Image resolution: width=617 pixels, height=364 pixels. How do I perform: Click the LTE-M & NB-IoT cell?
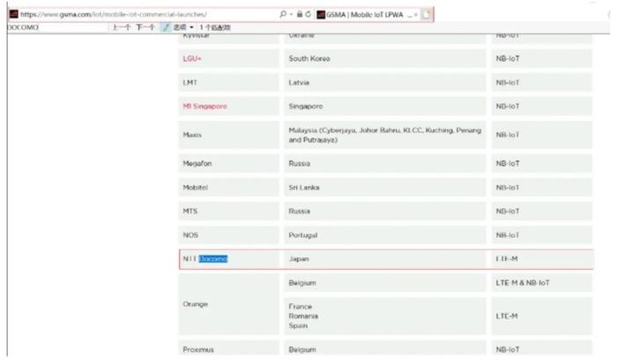point(541,283)
